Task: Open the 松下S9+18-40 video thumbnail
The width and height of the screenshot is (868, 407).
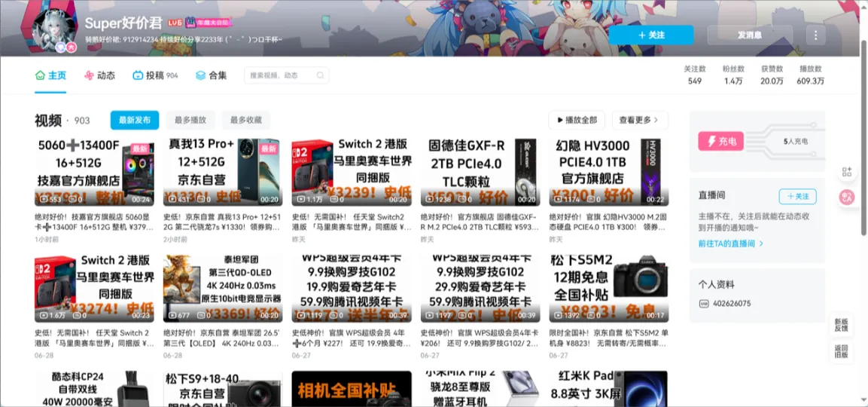Action: click(223, 389)
